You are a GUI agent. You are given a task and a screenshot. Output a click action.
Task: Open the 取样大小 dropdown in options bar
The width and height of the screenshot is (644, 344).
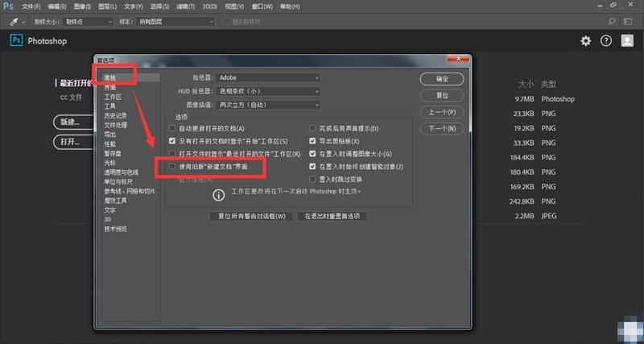pos(88,22)
